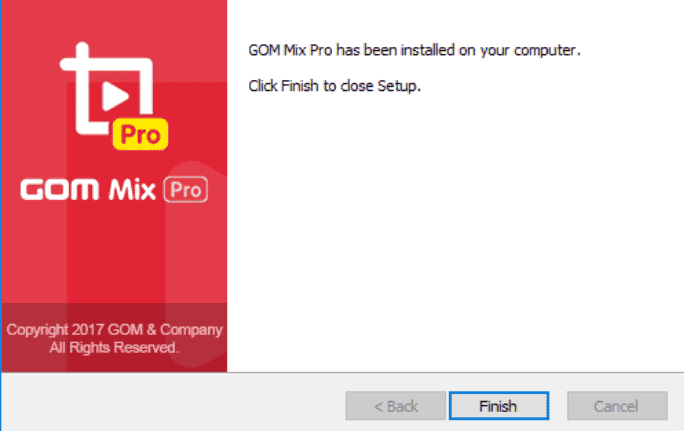Image resolution: width=684 pixels, height=431 pixels.
Task: Click the play triangle inside the logo
Action: pyautogui.click(x=114, y=96)
